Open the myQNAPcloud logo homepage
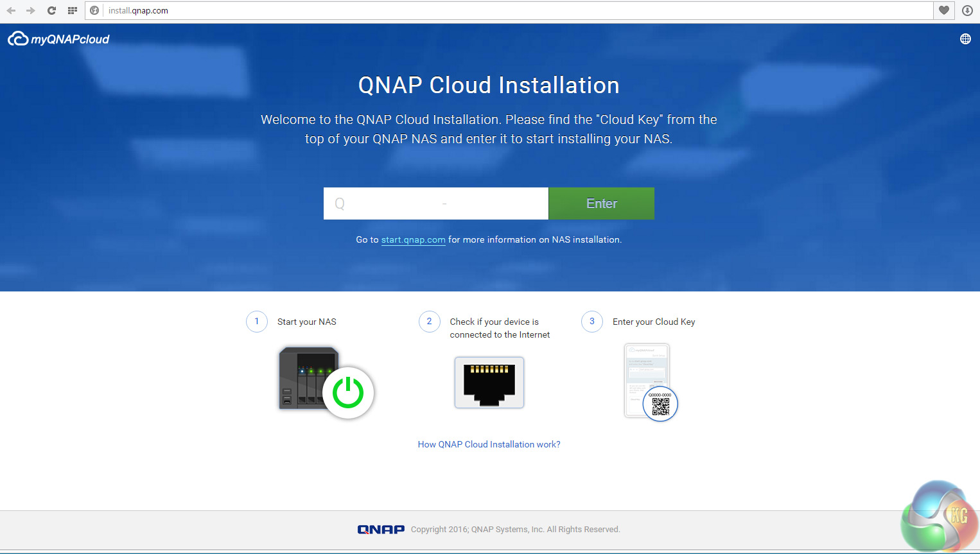 (58, 39)
